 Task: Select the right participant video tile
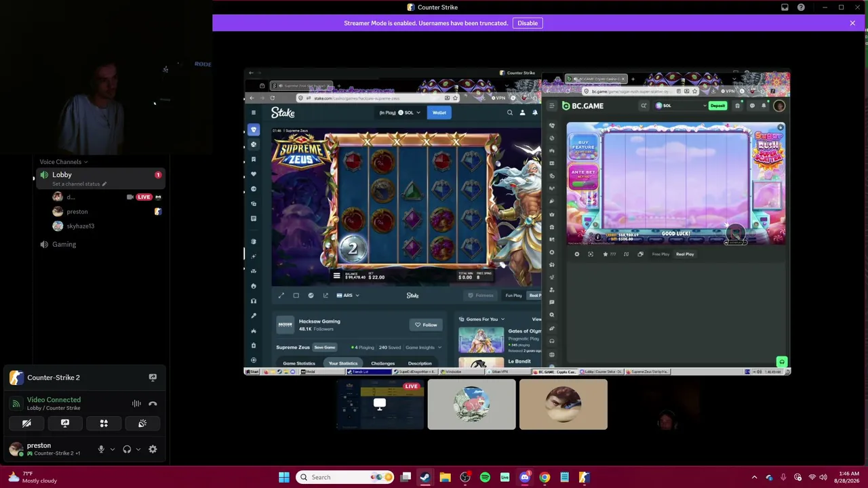point(563,405)
